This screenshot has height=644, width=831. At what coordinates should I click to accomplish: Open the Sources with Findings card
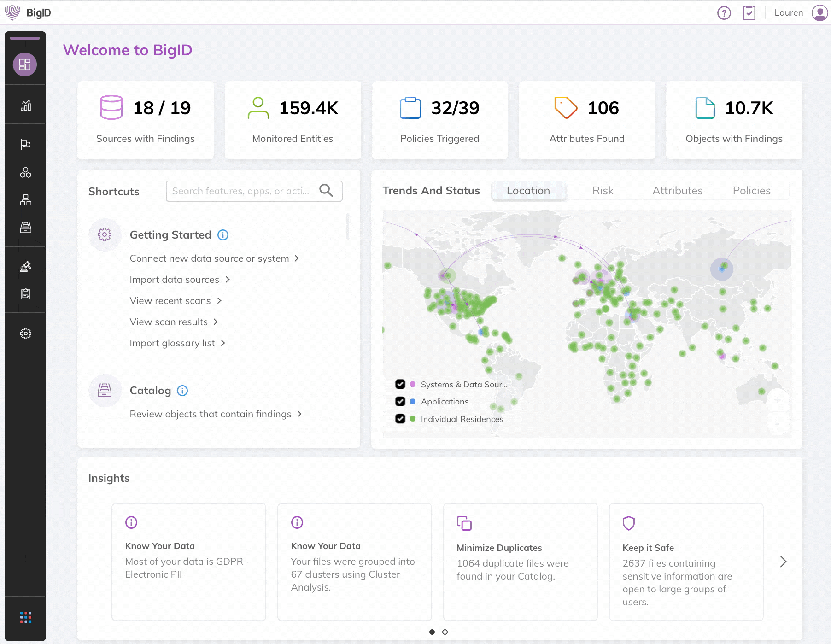coord(146,120)
